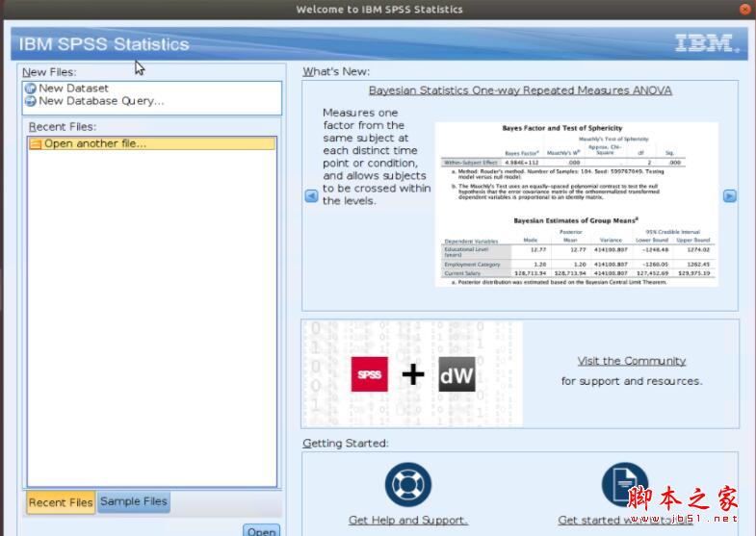
Task: Click the What's New heading
Action: pyautogui.click(x=336, y=72)
